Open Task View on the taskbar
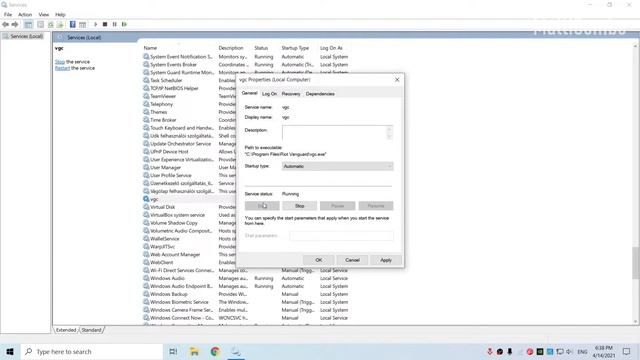Image resolution: width=640 pixels, height=360 pixels. coord(173,351)
